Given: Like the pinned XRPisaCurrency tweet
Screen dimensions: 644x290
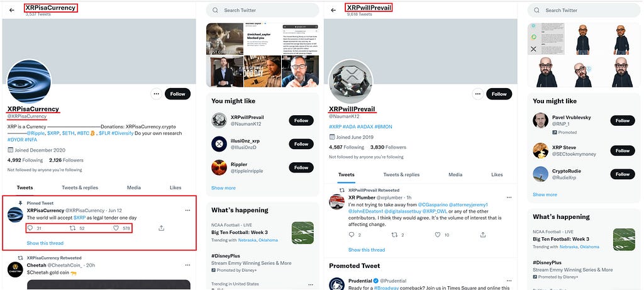Looking at the screenshot, I should [x=116, y=228].
